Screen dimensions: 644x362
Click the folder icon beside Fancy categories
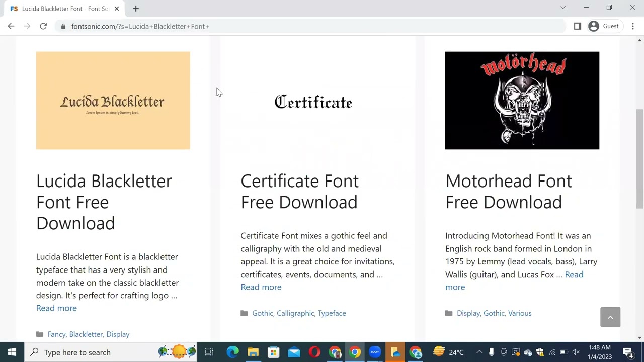[x=40, y=334]
